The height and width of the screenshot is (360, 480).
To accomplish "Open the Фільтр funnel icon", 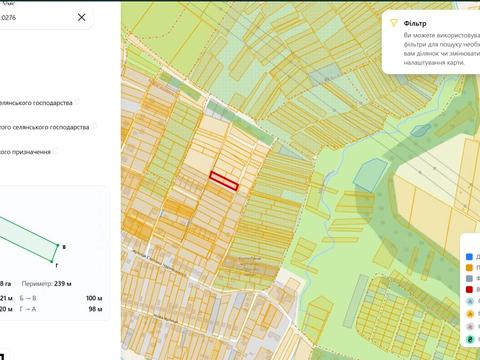I will click(394, 23).
